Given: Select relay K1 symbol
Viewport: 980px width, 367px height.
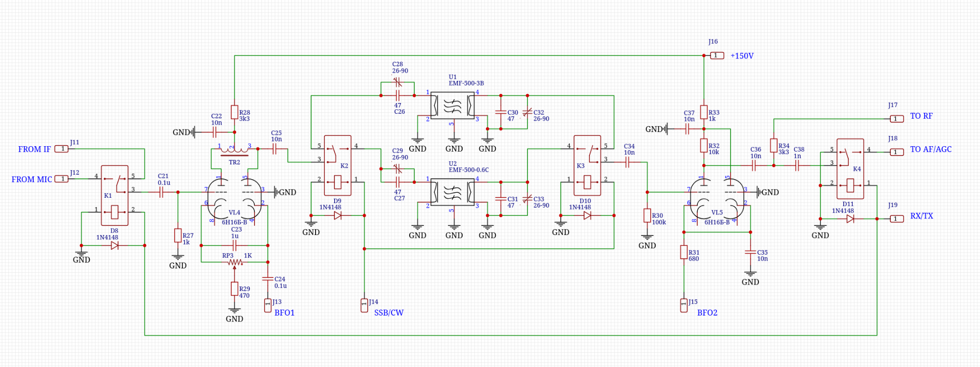Looking at the screenshot, I should click(x=115, y=195).
